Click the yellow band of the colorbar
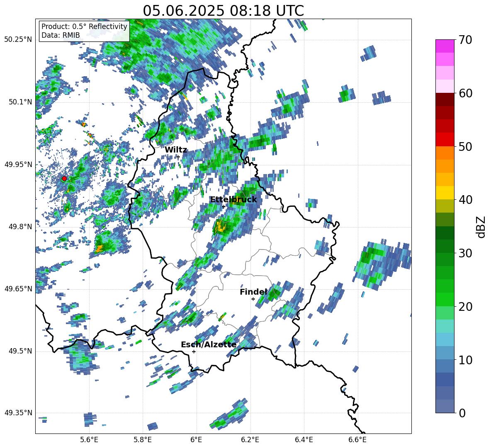The image size is (491, 448). pos(445,193)
